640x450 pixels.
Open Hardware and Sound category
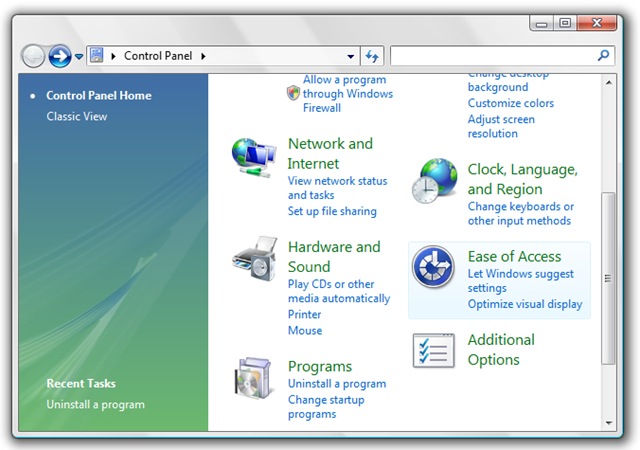pyautogui.click(x=334, y=256)
